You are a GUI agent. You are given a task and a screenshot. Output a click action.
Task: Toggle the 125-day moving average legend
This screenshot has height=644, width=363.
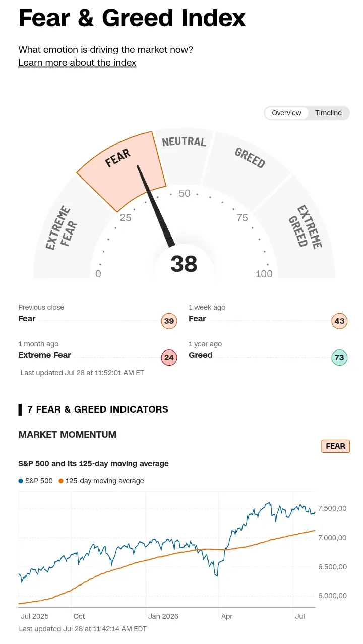coord(101,481)
